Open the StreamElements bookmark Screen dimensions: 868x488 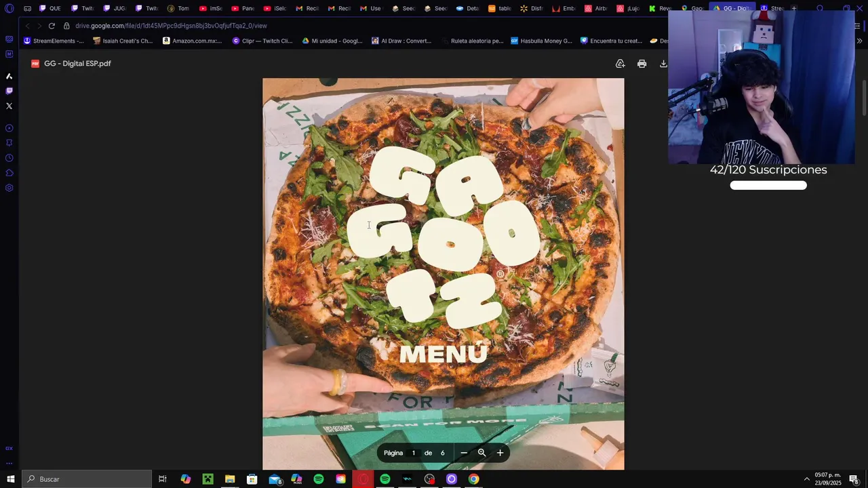54,41
